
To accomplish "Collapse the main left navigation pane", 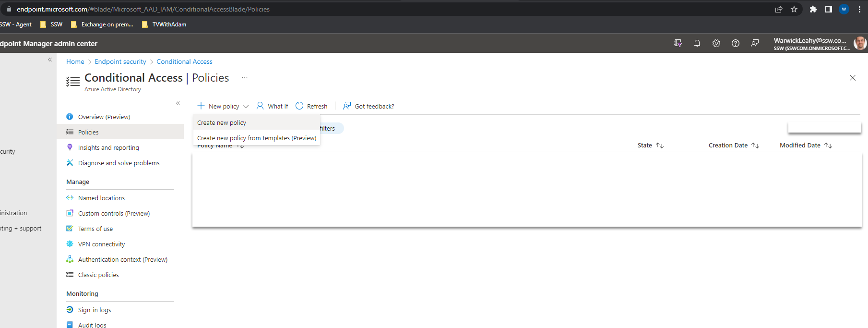I will [50, 60].
